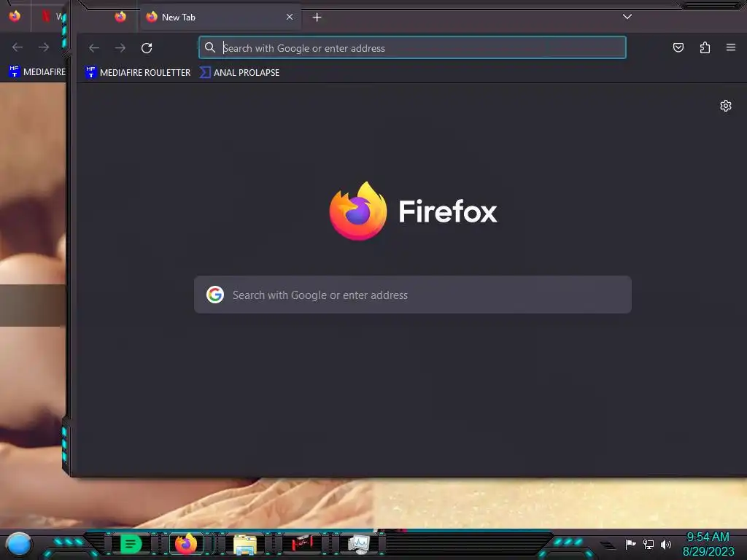Switch to Firefox from the taskbar
747x560 pixels.
point(186,544)
